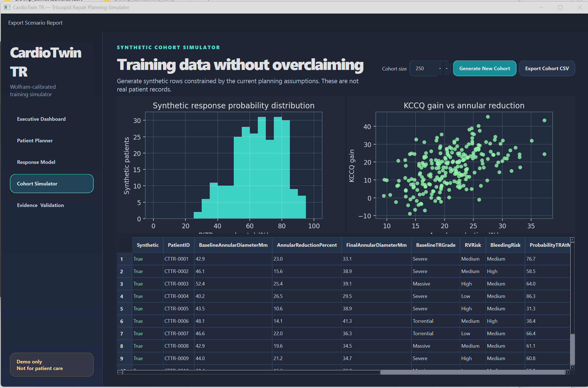Select row header number 5

tap(125, 309)
